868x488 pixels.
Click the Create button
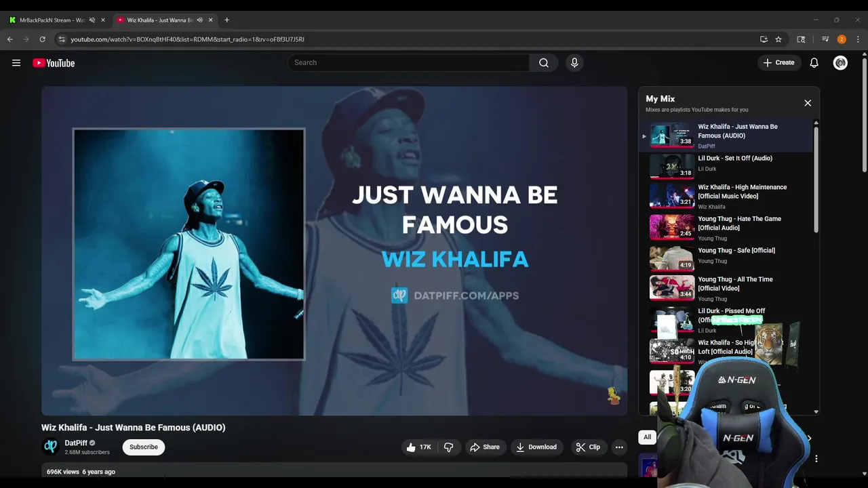pos(778,63)
